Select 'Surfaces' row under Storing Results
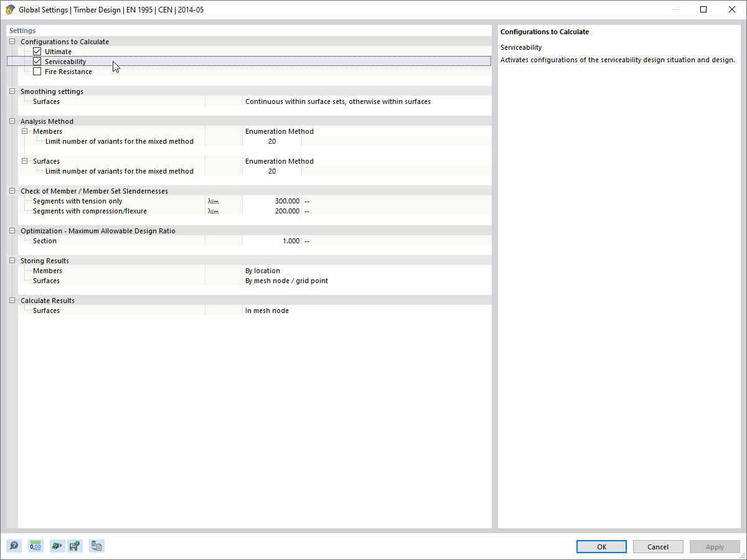This screenshot has height=560, width=747. [46, 281]
